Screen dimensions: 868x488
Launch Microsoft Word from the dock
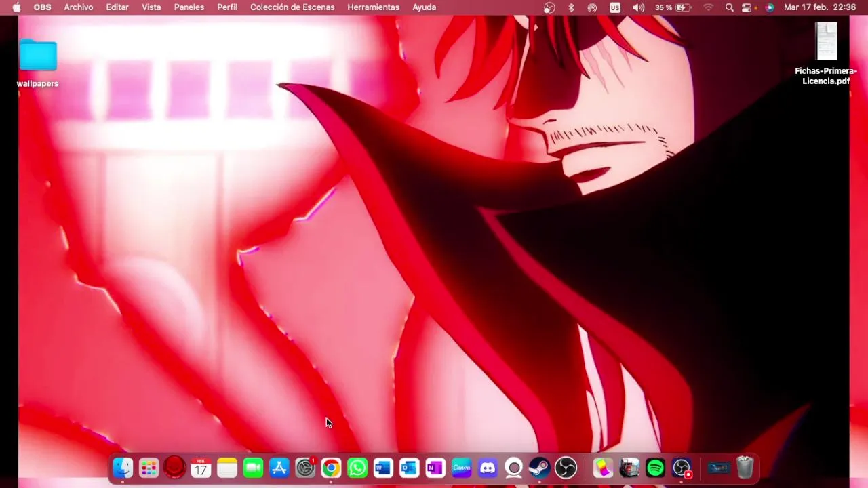coord(383,468)
